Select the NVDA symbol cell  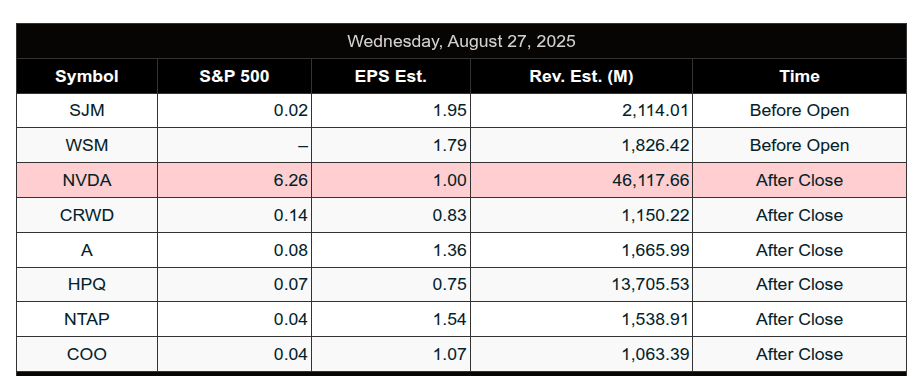(87, 180)
